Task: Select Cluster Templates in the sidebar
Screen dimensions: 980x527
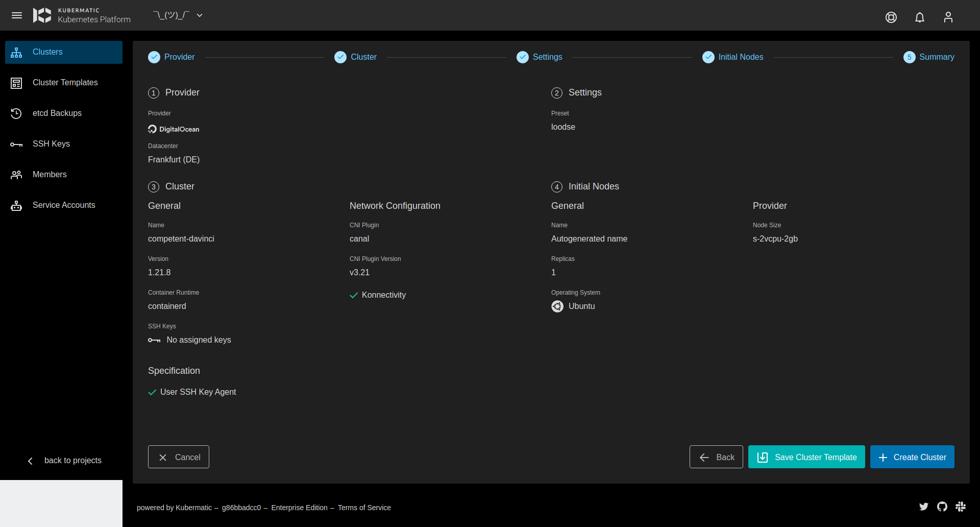Action: 65,82
